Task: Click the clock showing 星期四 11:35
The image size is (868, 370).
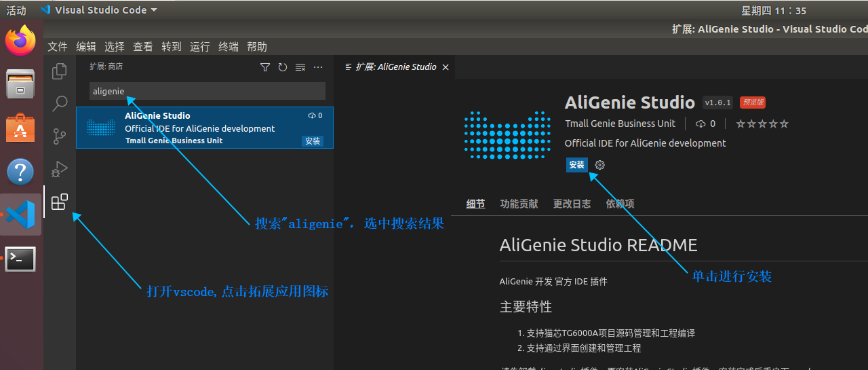Action: [774, 10]
